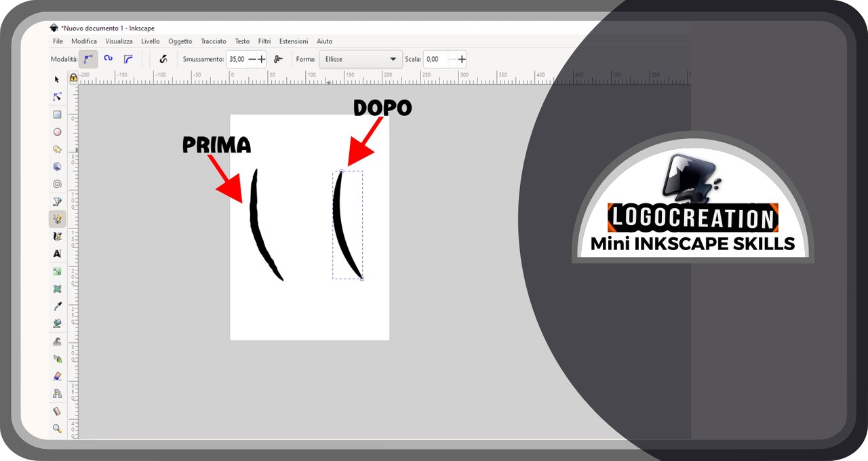
Task: Select the Star polygon tool
Action: [x=57, y=149]
